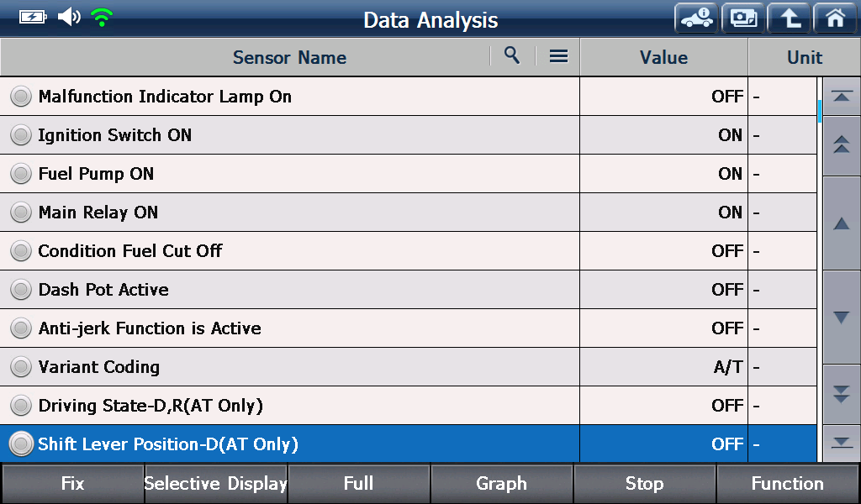Move down one row with single arrow
861x504 pixels.
[x=841, y=317]
